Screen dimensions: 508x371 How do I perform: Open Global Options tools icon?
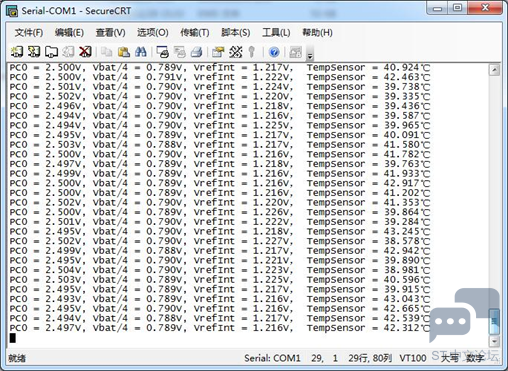pos(236,52)
